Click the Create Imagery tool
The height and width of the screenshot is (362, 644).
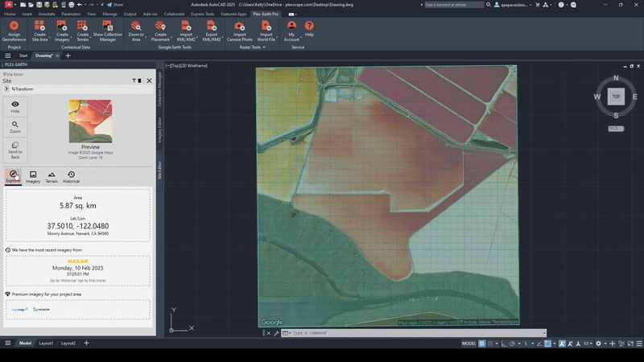62,31
